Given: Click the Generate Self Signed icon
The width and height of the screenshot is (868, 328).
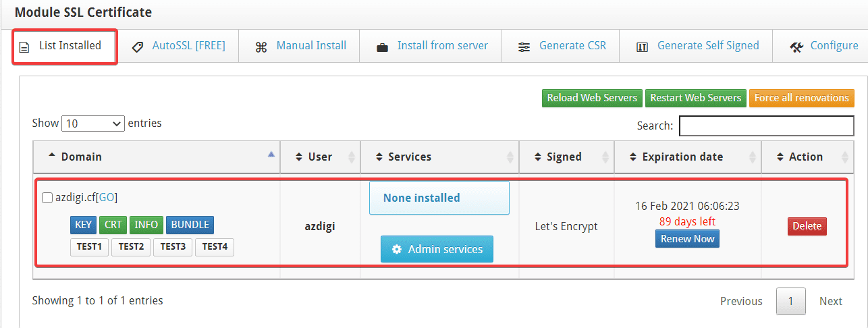Looking at the screenshot, I should (643, 47).
